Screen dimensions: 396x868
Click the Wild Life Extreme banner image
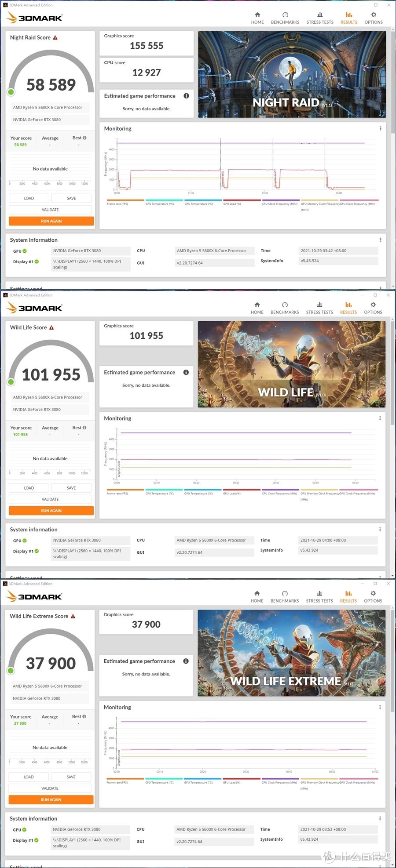(x=291, y=653)
